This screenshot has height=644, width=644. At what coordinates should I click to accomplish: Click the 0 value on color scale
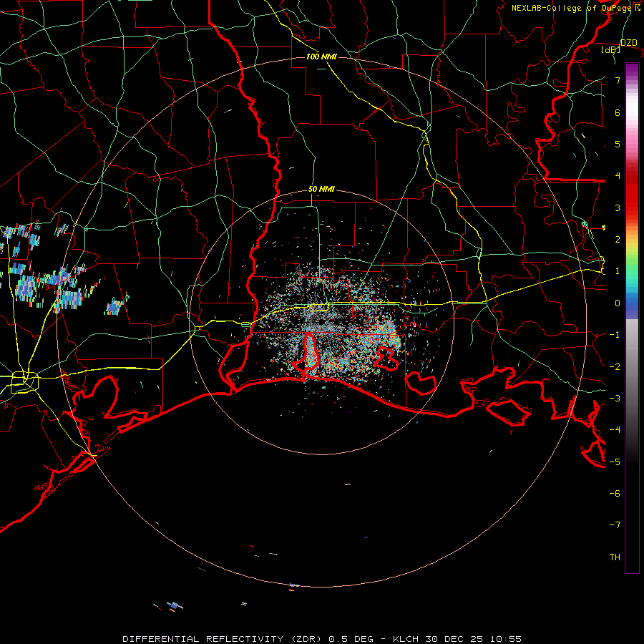coord(618,303)
